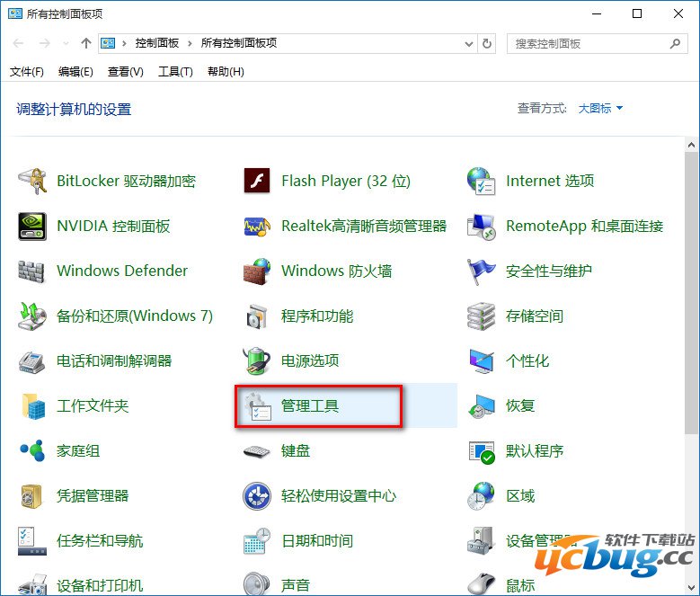Open the 查看(V) menu
700x596 pixels.
click(x=125, y=72)
